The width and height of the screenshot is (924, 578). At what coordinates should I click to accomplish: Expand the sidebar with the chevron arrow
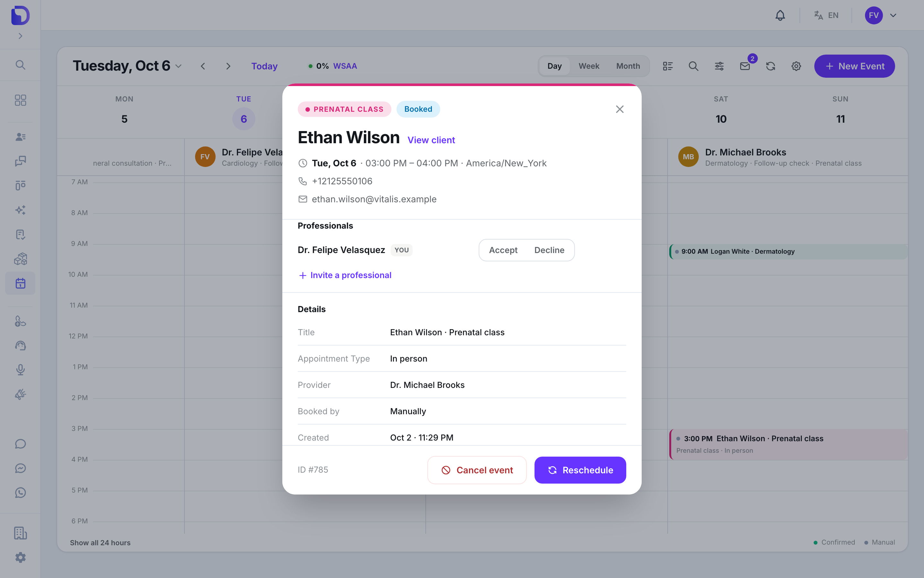click(20, 36)
